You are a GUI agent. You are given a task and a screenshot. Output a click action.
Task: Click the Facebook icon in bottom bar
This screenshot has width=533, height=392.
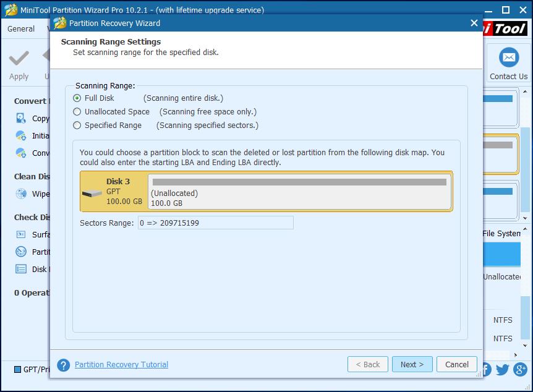[487, 369]
